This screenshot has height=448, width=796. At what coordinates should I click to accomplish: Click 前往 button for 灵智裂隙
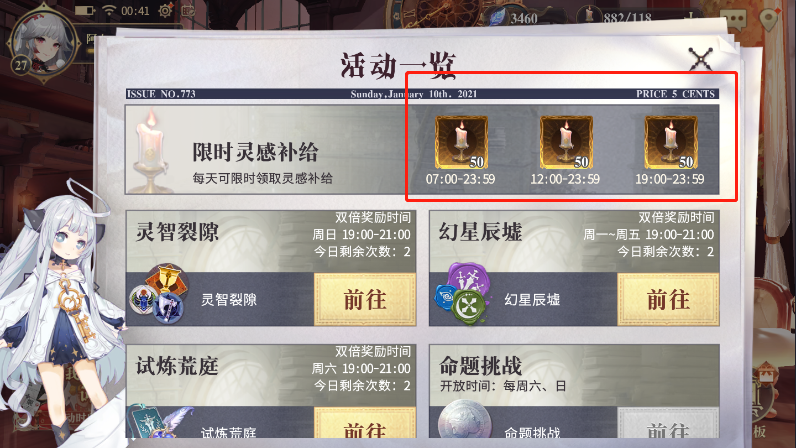[x=365, y=300]
